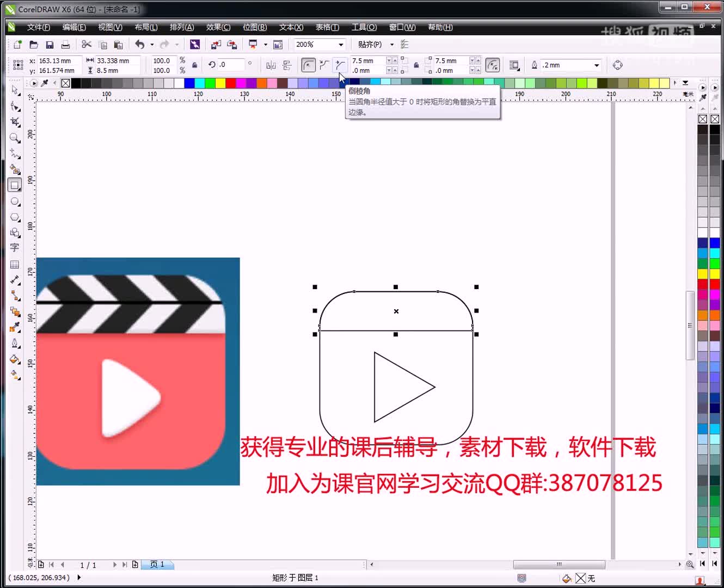Screen dimensions: 724x588
Task: Mirror the object horizontally
Action: [271, 65]
